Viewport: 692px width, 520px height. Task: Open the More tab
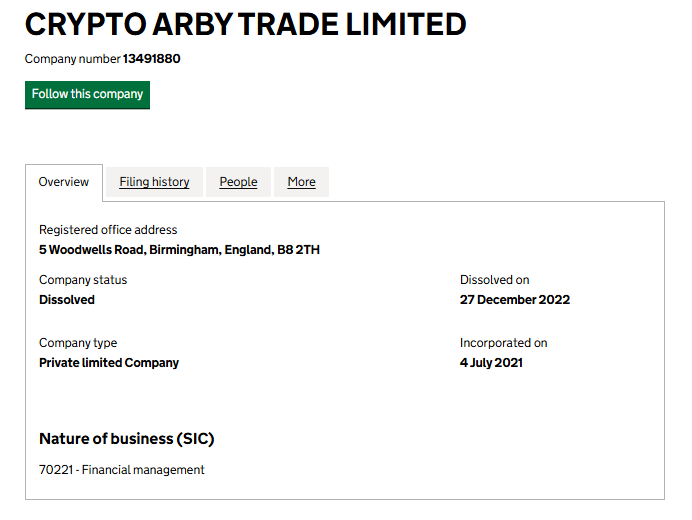tap(301, 182)
